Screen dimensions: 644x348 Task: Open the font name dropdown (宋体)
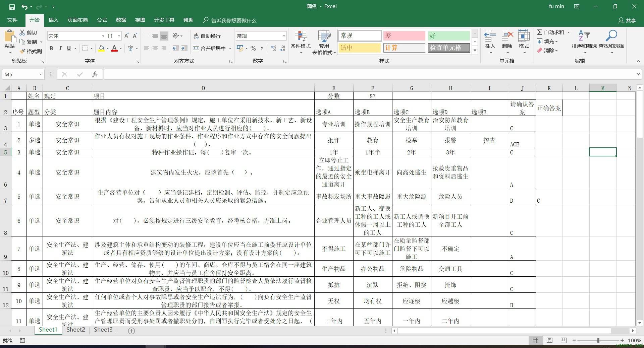pos(103,36)
